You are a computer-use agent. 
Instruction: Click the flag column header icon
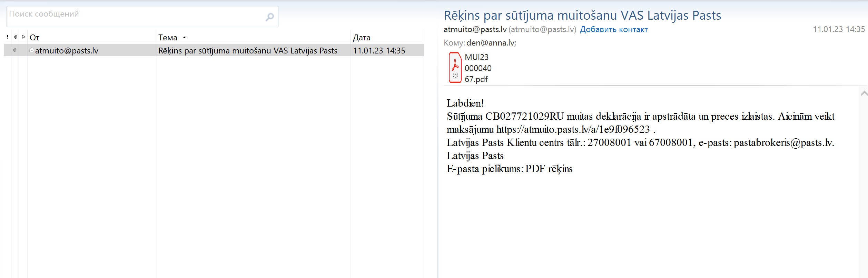(23, 37)
